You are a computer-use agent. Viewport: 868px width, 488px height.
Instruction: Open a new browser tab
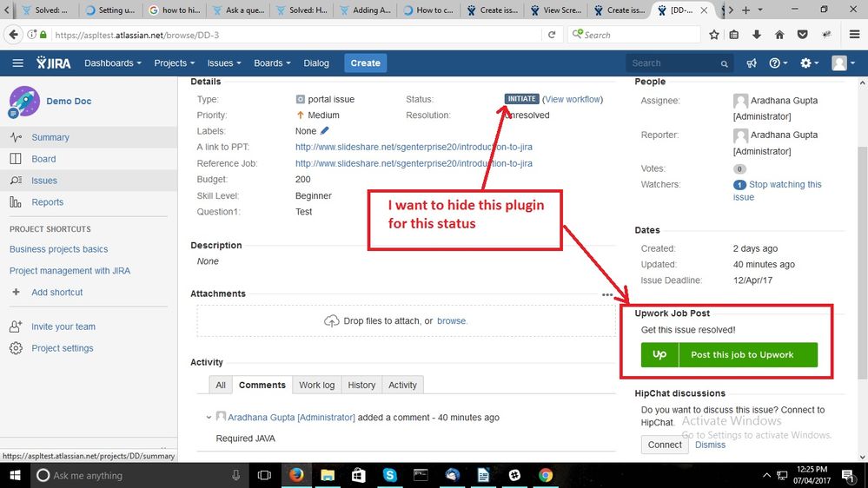(x=745, y=10)
